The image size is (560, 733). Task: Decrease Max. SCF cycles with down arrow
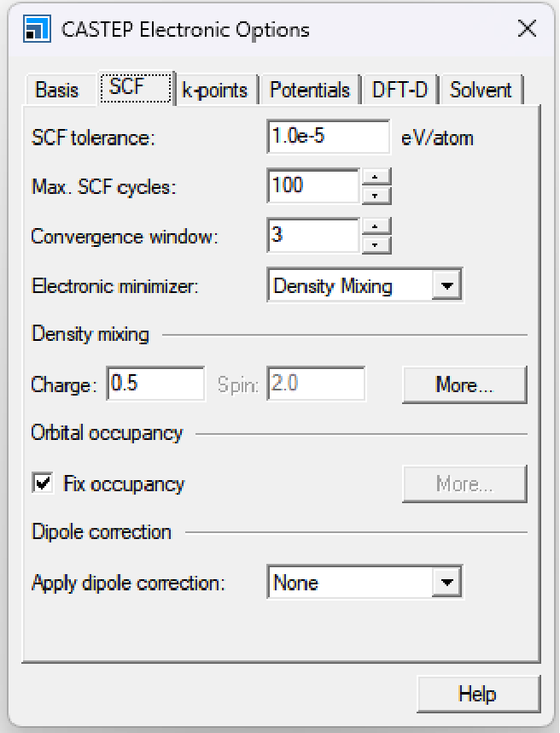tap(376, 196)
